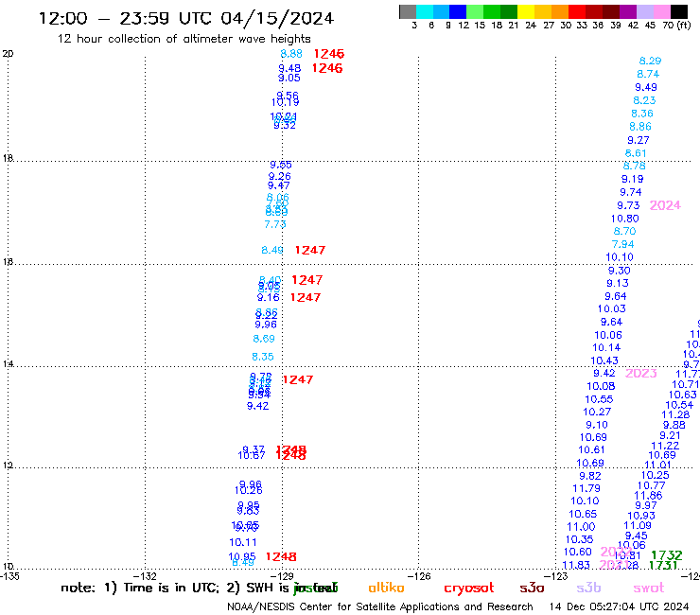Click the pink 2023 swot time label
The height and width of the screenshot is (615, 700).
pyautogui.click(x=641, y=374)
